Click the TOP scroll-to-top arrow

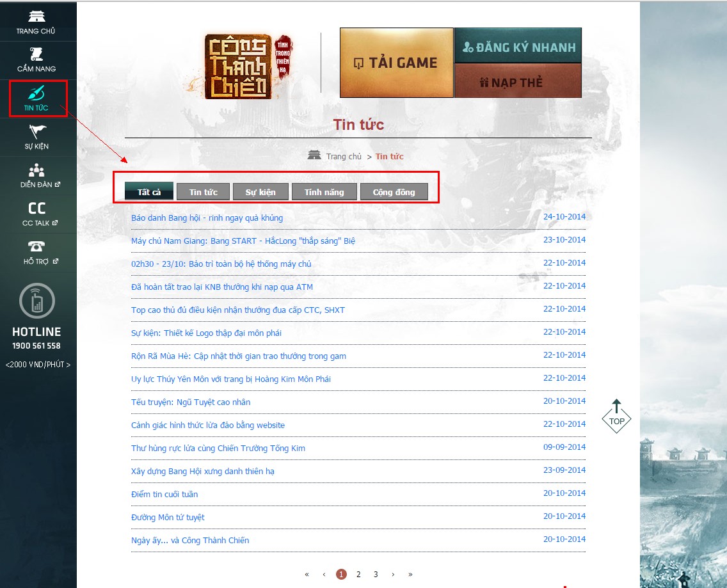(x=616, y=417)
